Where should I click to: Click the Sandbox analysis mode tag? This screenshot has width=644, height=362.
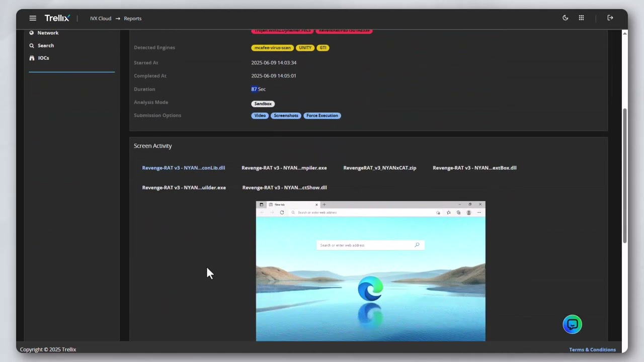(x=263, y=104)
